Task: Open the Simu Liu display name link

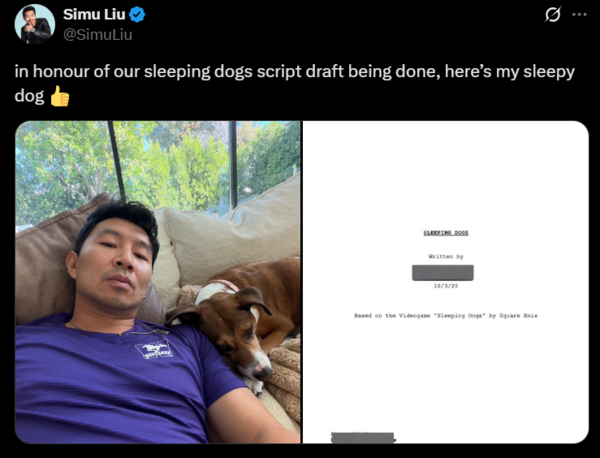Action: [94, 15]
